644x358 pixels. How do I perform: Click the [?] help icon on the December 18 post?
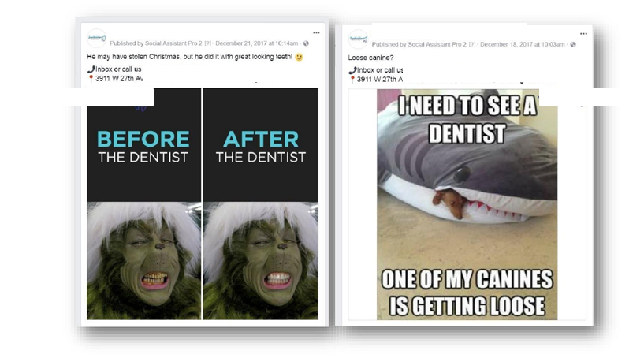[471, 44]
